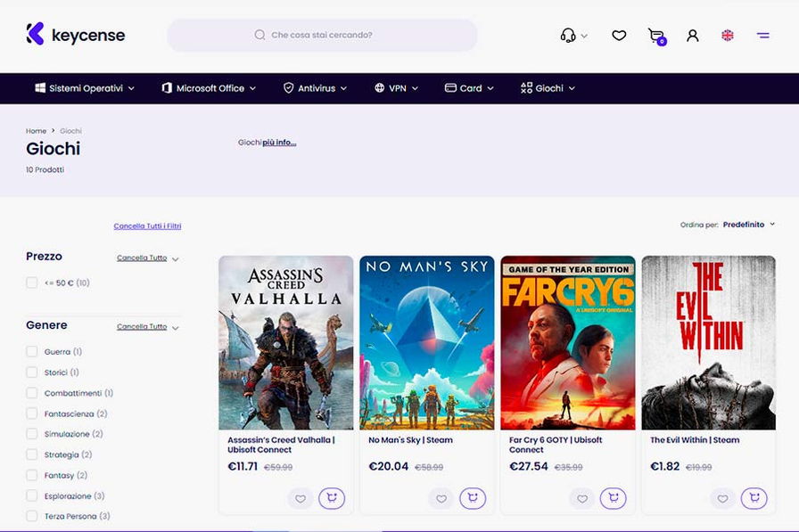Open the Sistemi Operativi menu
Viewport: 799px width, 532px height.
pos(85,88)
